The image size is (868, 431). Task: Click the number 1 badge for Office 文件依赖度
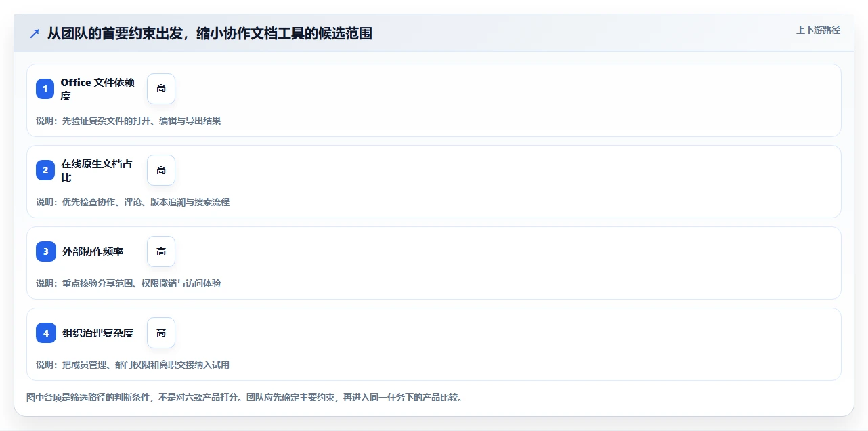(x=45, y=89)
